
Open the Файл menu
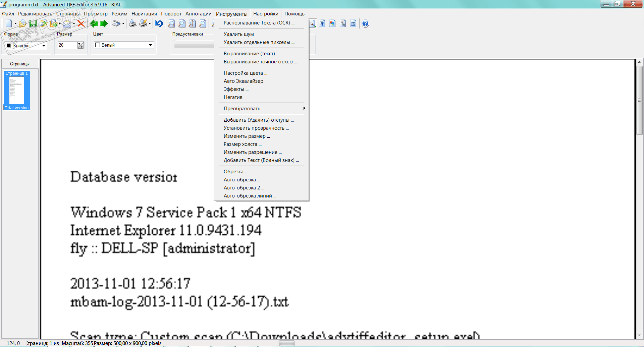click(x=8, y=14)
